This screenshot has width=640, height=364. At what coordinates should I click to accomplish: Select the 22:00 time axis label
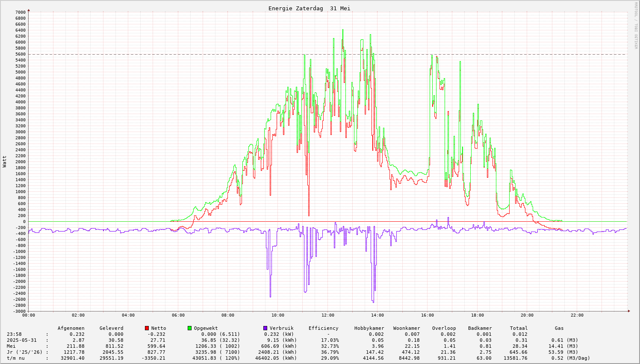577,315
